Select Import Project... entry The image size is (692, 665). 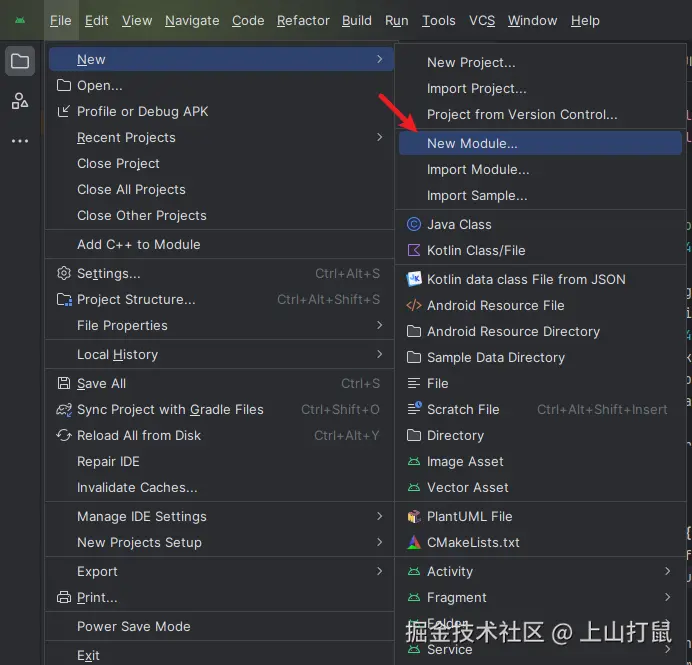540,88
